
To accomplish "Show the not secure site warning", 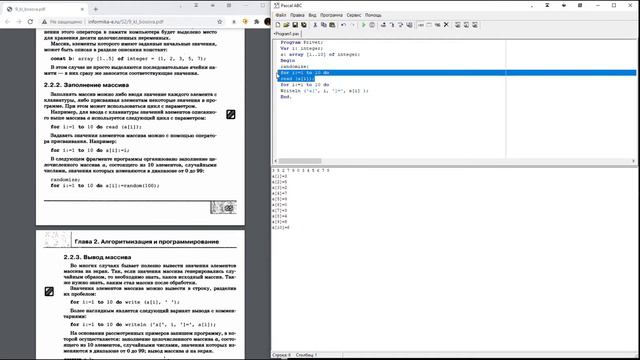I will [62, 22].
